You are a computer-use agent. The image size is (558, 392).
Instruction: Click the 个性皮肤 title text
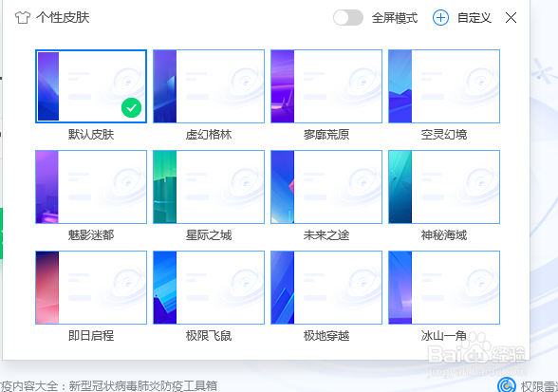coord(63,17)
